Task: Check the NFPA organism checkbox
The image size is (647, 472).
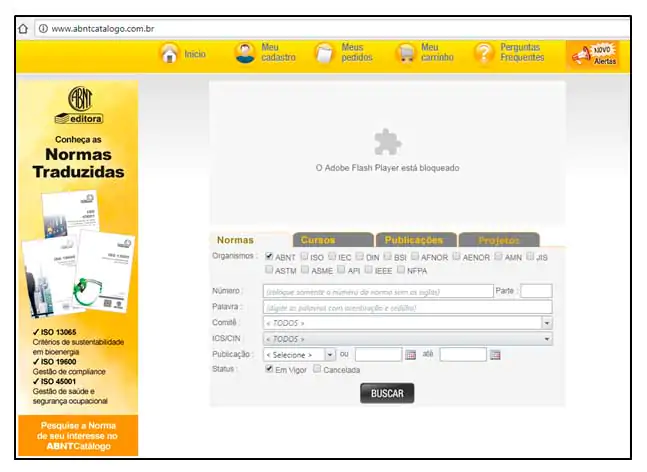Action: pos(401,269)
